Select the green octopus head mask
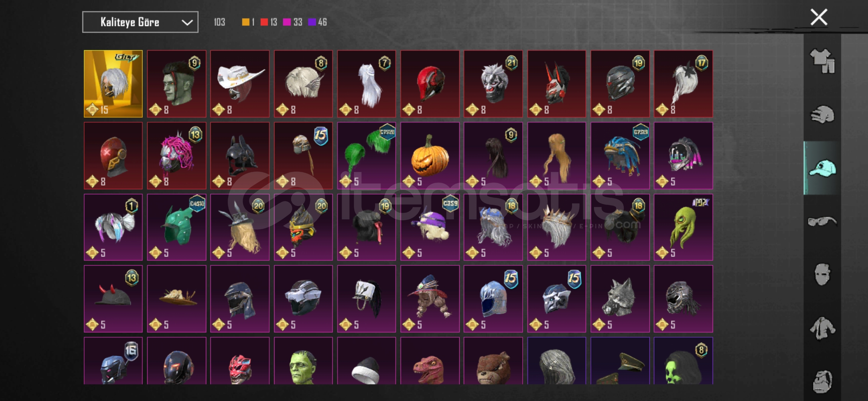Image resolution: width=868 pixels, height=401 pixels. click(x=683, y=227)
